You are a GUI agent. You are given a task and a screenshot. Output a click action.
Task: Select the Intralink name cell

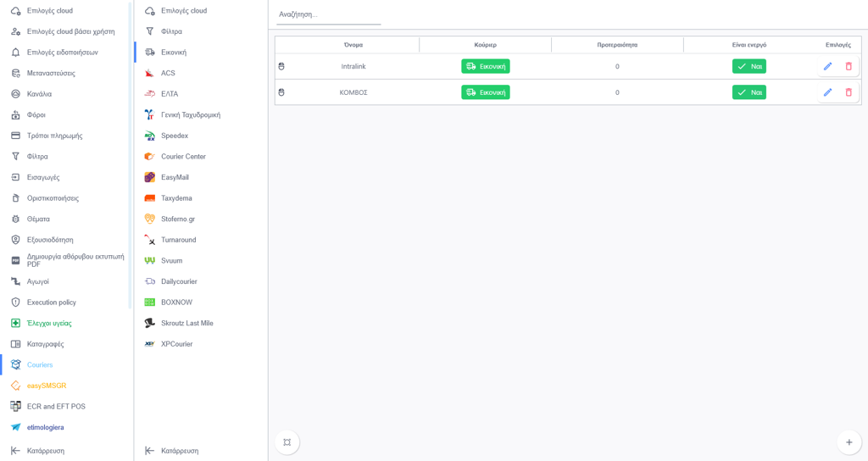point(353,66)
